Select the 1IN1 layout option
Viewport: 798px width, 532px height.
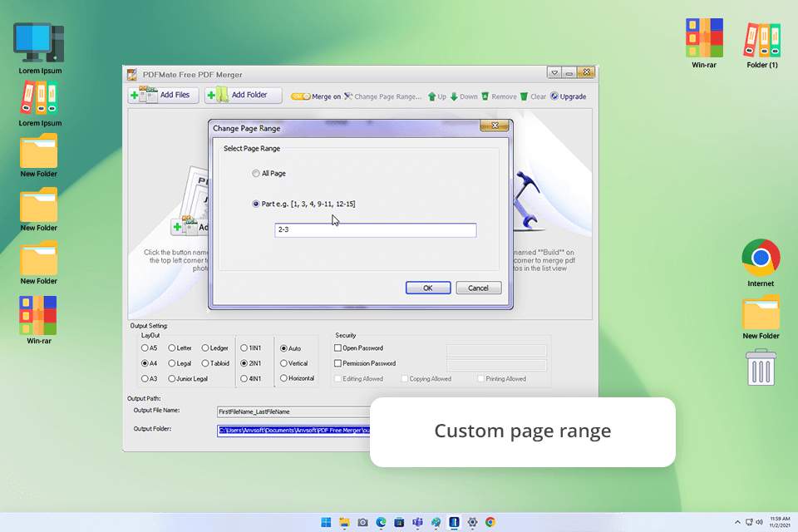pos(244,348)
